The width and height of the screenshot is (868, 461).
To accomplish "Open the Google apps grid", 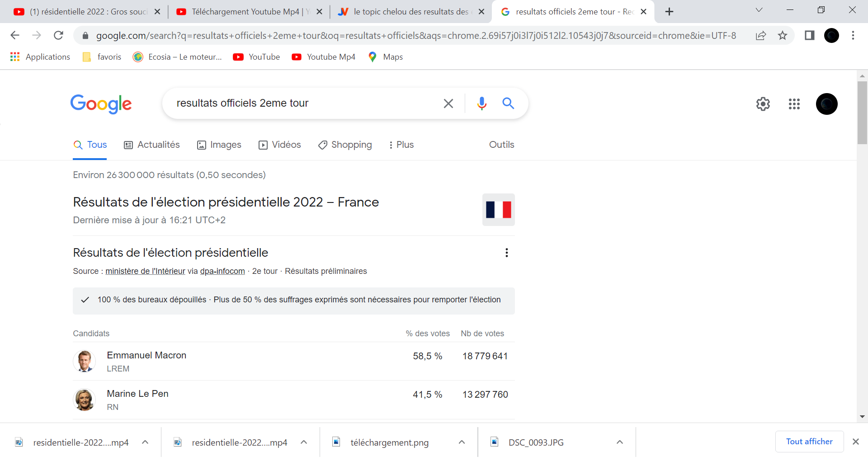I will point(794,104).
